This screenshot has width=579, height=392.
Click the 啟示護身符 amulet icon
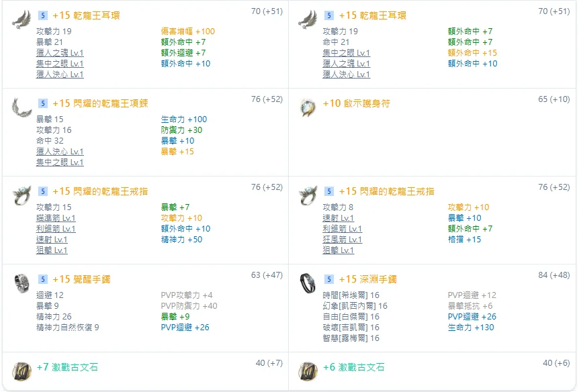pos(308,107)
